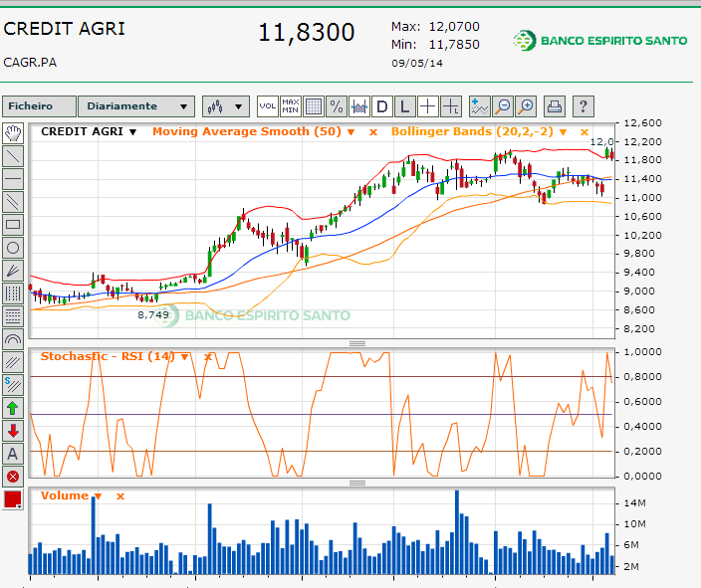Click the 09/05/14 date
The image size is (701, 588).
coord(417,63)
